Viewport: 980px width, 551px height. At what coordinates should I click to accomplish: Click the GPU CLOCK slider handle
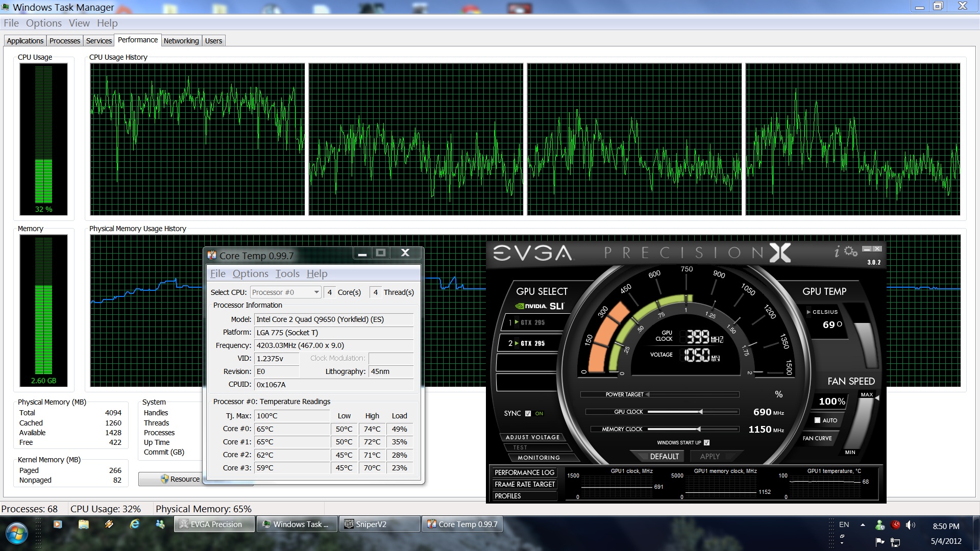click(700, 412)
